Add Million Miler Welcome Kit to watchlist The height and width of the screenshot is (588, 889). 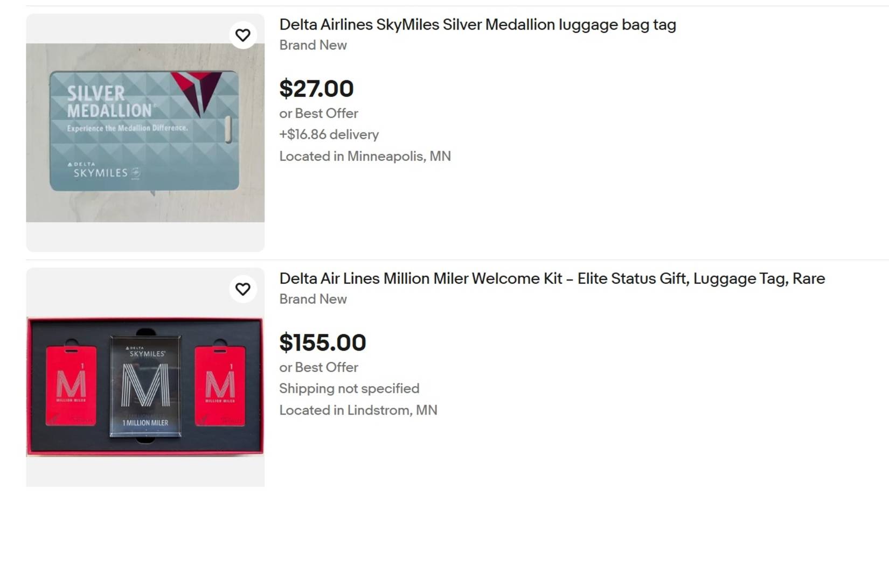[243, 289]
